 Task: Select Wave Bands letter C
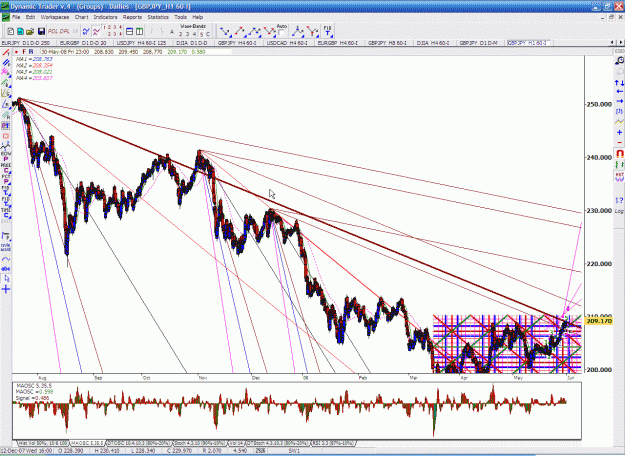[x=208, y=34]
